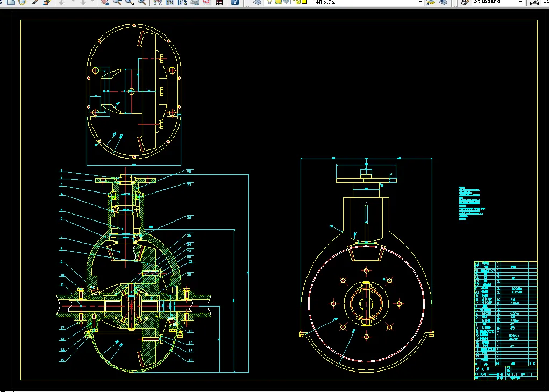This screenshot has width=549, height=392.
Task: Toggle layer on/off lightbulb icon
Action: 269,2
